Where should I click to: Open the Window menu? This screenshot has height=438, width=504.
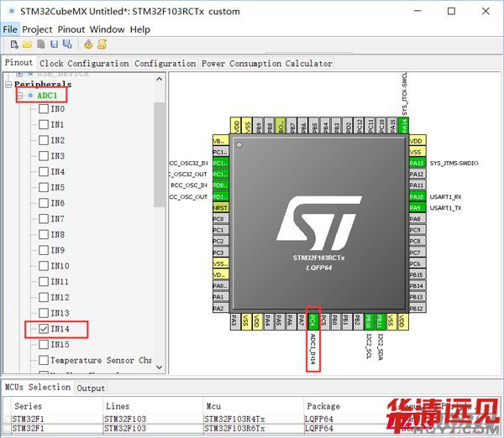click(107, 29)
